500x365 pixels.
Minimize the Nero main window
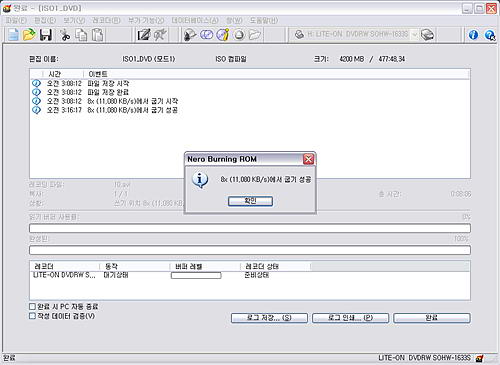467,8
